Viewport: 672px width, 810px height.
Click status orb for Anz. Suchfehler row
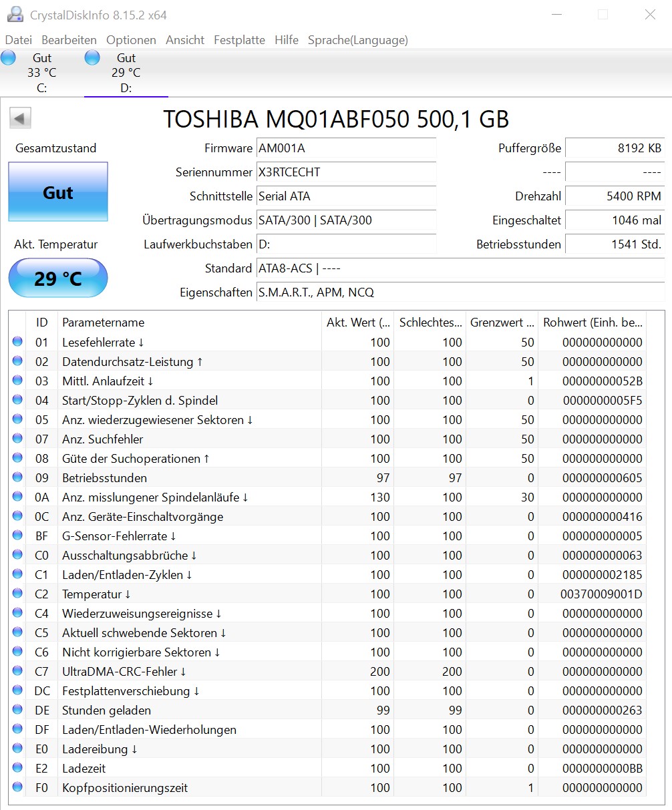[17, 439]
